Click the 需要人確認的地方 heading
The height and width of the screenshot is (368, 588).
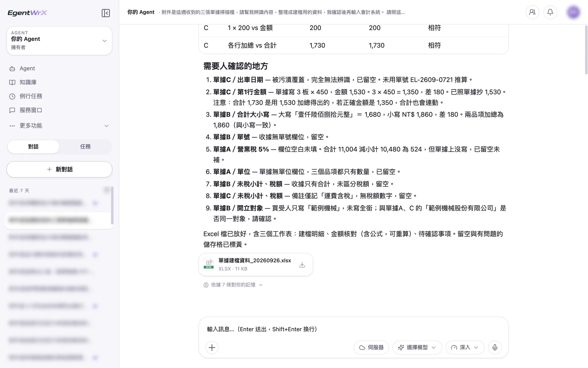(x=236, y=66)
